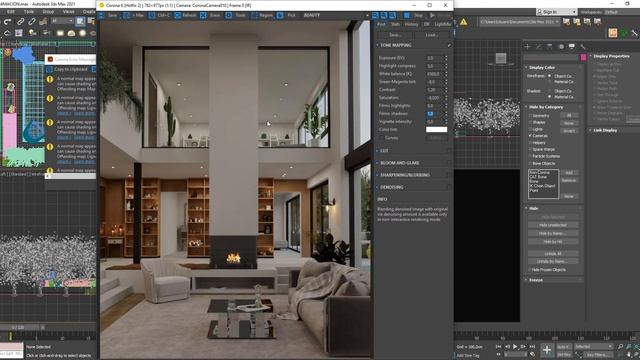Click the Load... button in the Post tab
This screenshot has width=640, height=360.
[432, 35]
